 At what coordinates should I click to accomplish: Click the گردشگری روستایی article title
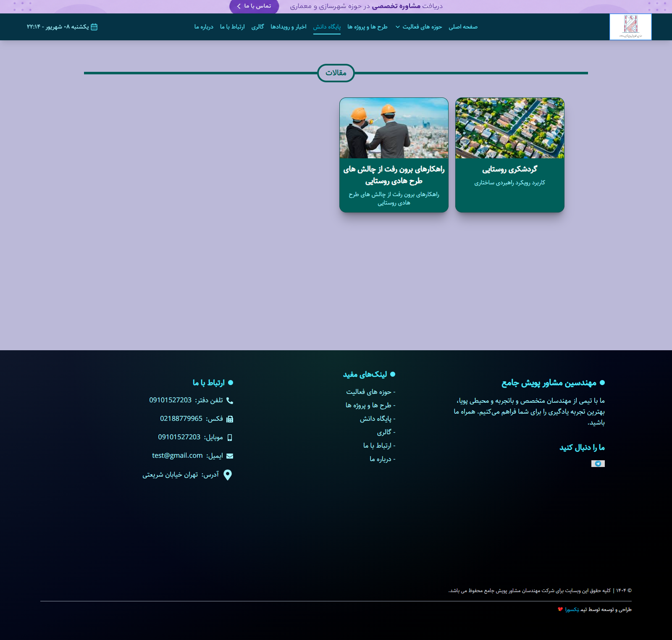tap(510, 169)
